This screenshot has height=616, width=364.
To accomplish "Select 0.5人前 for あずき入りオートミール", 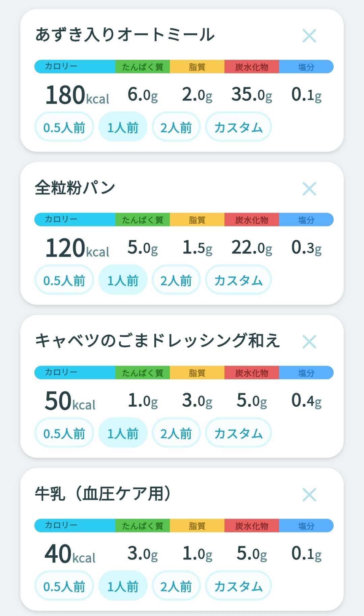I will [64, 127].
